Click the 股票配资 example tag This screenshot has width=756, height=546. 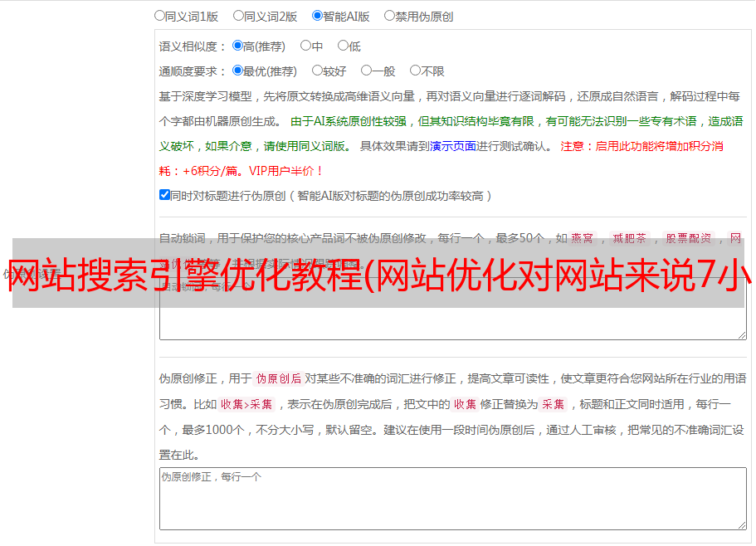pyautogui.click(x=689, y=238)
